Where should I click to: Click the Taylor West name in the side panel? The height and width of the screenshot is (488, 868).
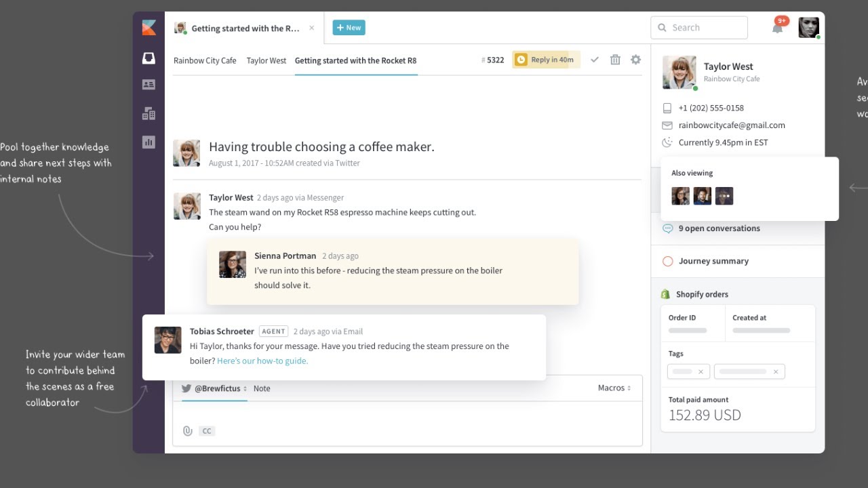tap(728, 66)
